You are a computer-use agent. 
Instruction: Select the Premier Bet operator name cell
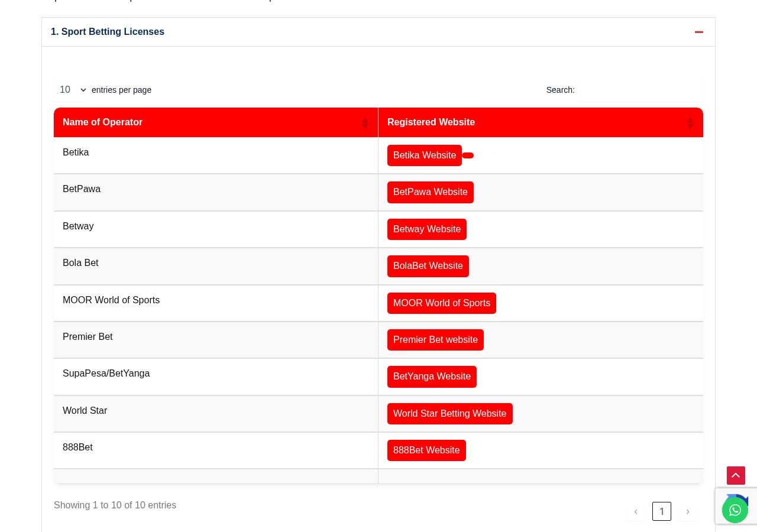click(216, 340)
